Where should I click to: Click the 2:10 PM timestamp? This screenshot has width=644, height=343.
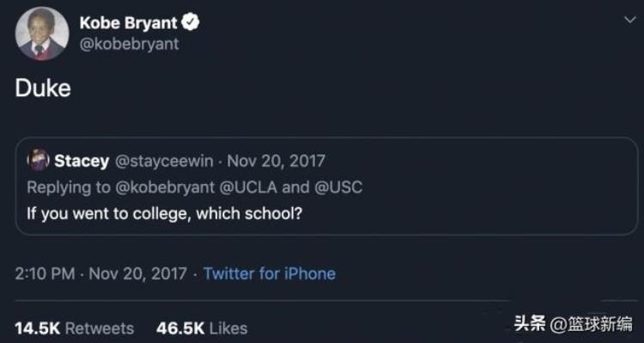(46, 273)
